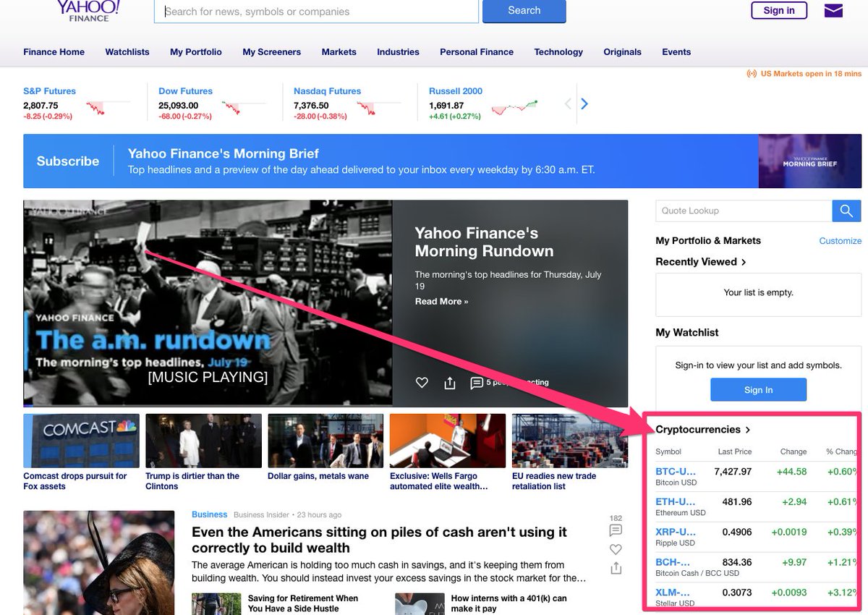Viewport: 868px width, 615px height.
Task: Click Subscribe on Morning Brief banner
Action: (68, 161)
